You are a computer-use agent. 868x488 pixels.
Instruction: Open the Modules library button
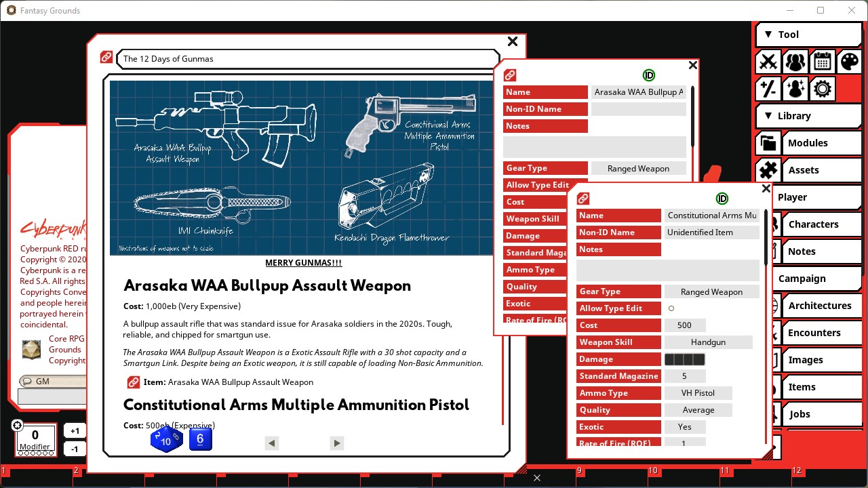[x=822, y=143]
